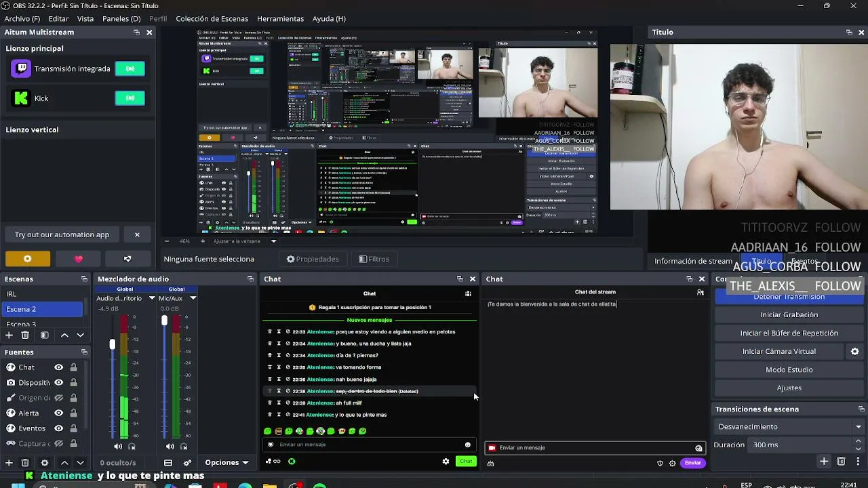Toggle Kick multistream output switch
The height and width of the screenshot is (488, 868).
(130, 98)
